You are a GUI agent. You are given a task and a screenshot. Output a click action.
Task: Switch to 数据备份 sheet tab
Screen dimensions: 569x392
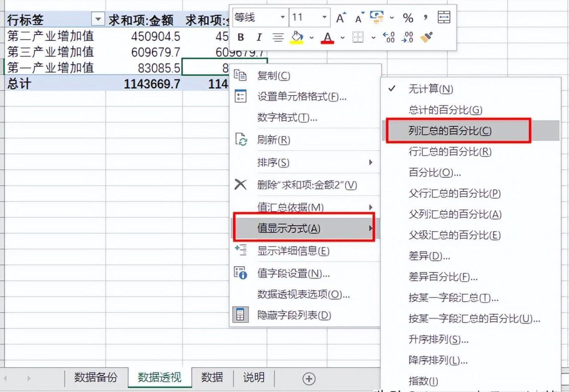[x=96, y=377]
